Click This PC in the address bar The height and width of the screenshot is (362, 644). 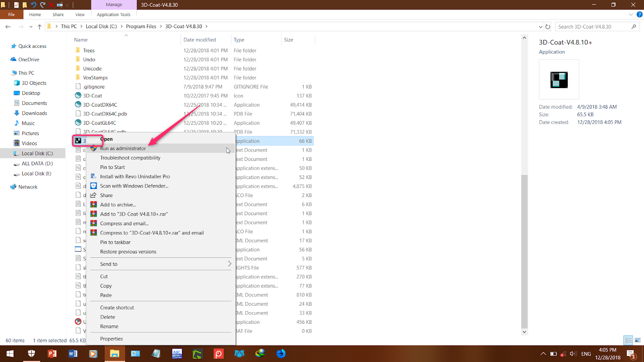coord(69,27)
